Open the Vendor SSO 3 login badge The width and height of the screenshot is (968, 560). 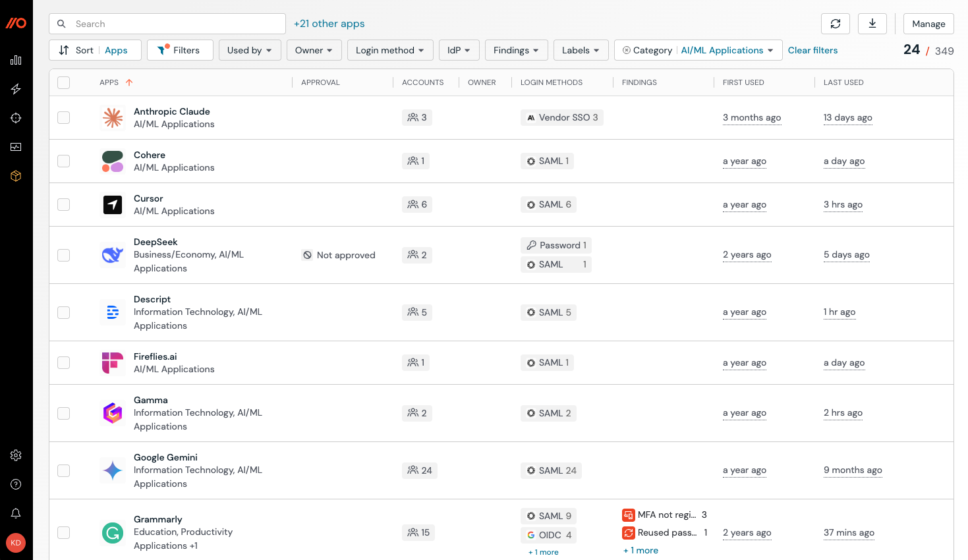[x=562, y=117]
